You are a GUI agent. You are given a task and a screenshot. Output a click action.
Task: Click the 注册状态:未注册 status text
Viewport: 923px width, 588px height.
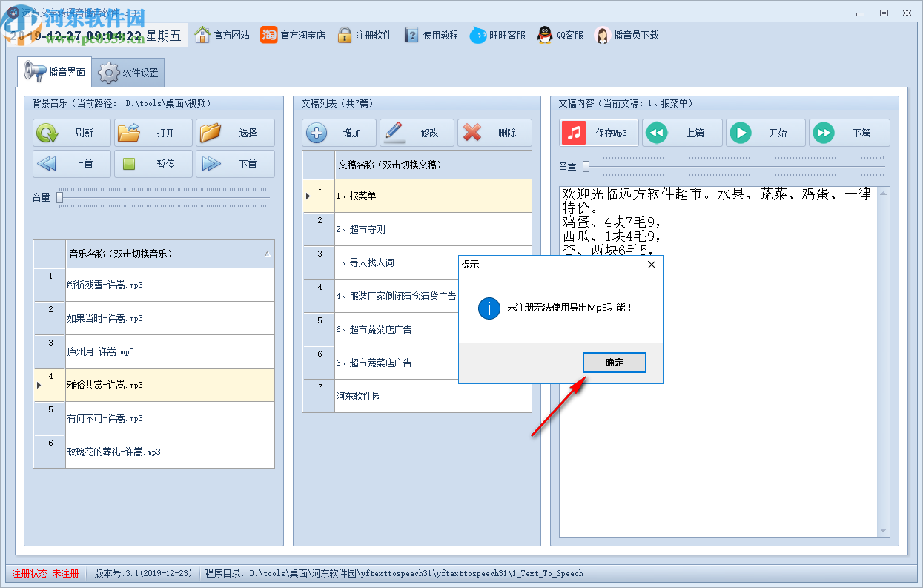[x=45, y=573]
